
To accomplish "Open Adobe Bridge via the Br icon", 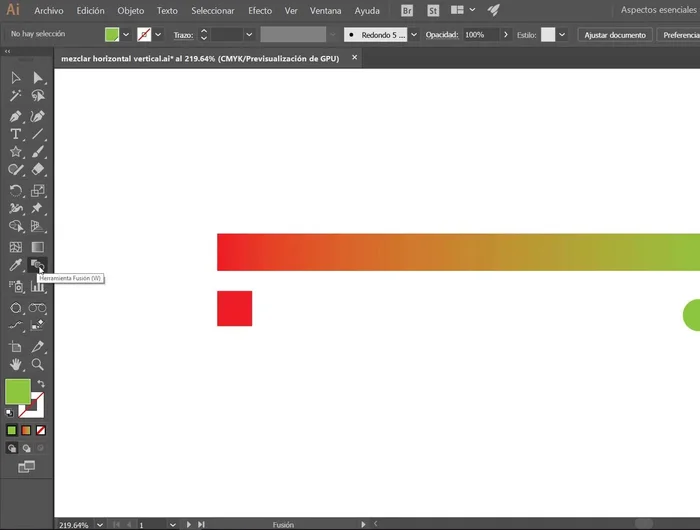I will click(x=407, y=10).
